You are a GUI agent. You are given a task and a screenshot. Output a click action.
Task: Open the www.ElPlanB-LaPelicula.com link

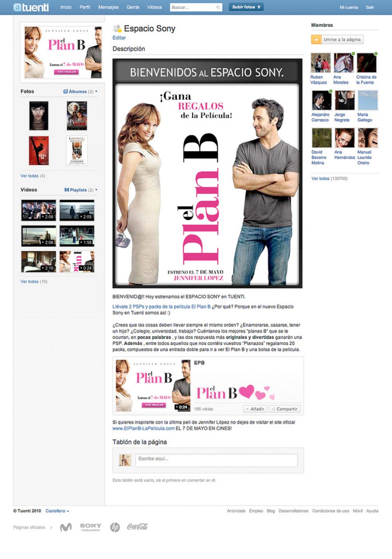[x=143, y=428]
